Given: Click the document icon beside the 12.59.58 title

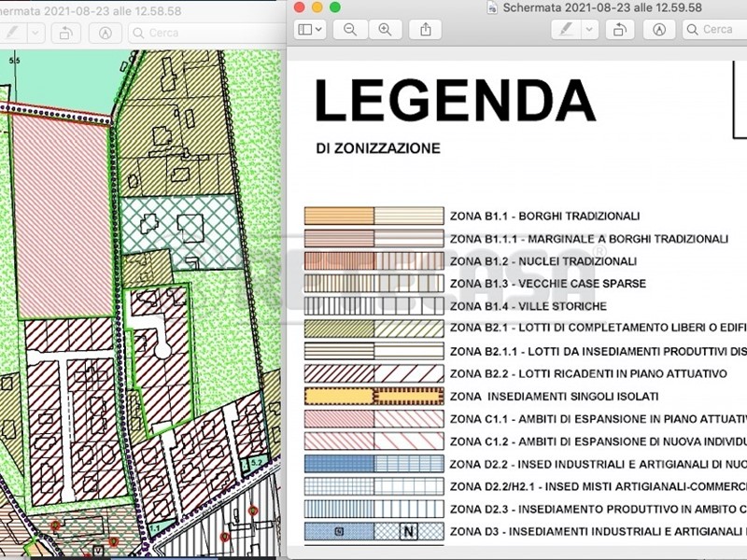Looking at the screenshot, I should click(x=492, y=7).
